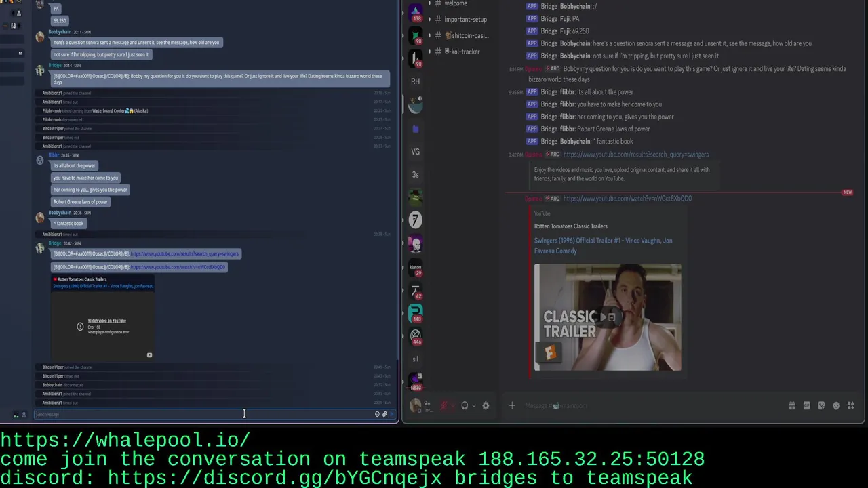This screenshot has height=488, width=868.
Task: Open the server with the number 7 icon
Action: tap(415, 220)
